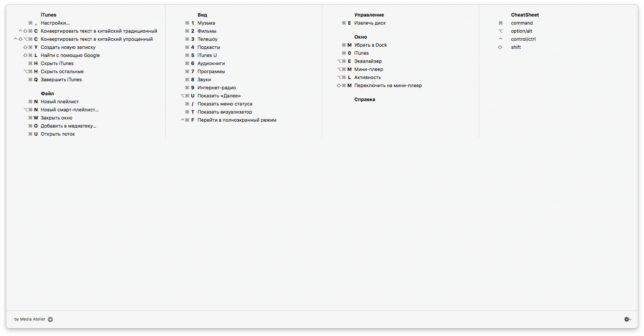Click the option symbol in the CheatSheet legend

pyautogui.click(x=500, y=31)
